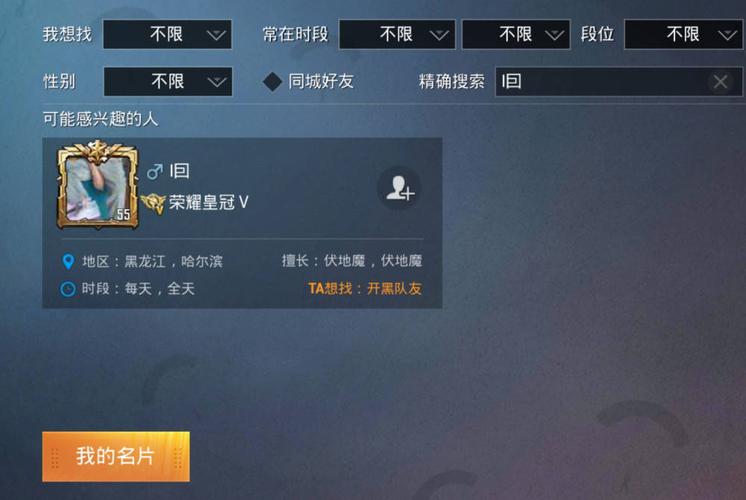
Task: Click the clock icon beside 时段
Action: pyautogui.click(x=68, y=289)
